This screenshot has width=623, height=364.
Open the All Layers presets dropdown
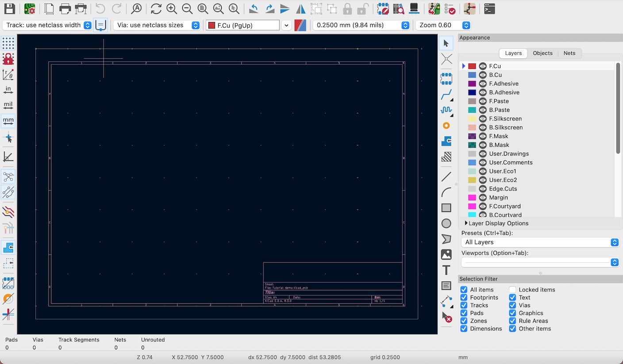click(x=540, y=242)
